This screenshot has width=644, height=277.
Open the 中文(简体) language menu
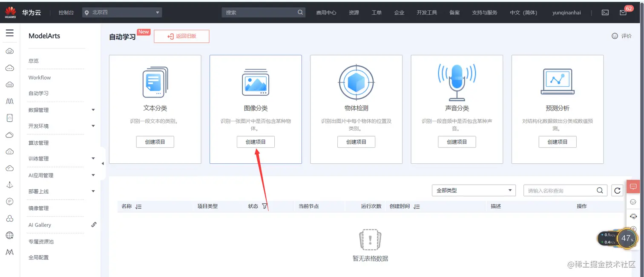[523, 13]
